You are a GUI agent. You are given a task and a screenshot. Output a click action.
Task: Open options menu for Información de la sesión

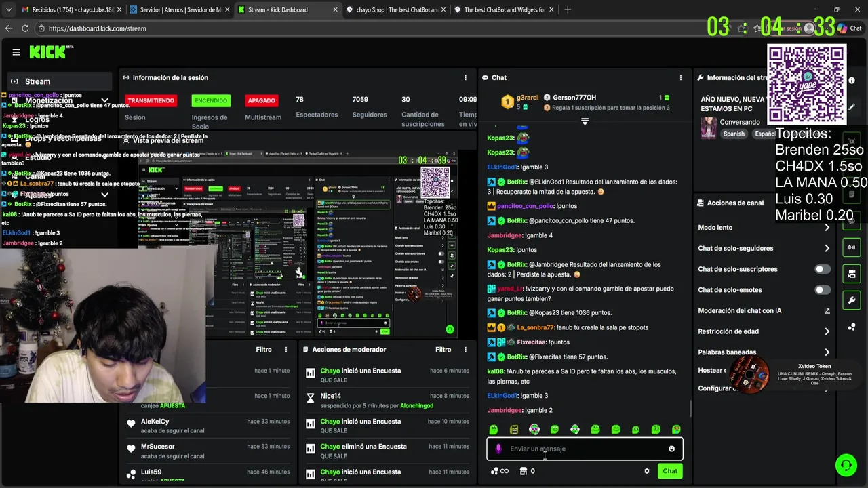pyautogui.click(x=465, y=77)
